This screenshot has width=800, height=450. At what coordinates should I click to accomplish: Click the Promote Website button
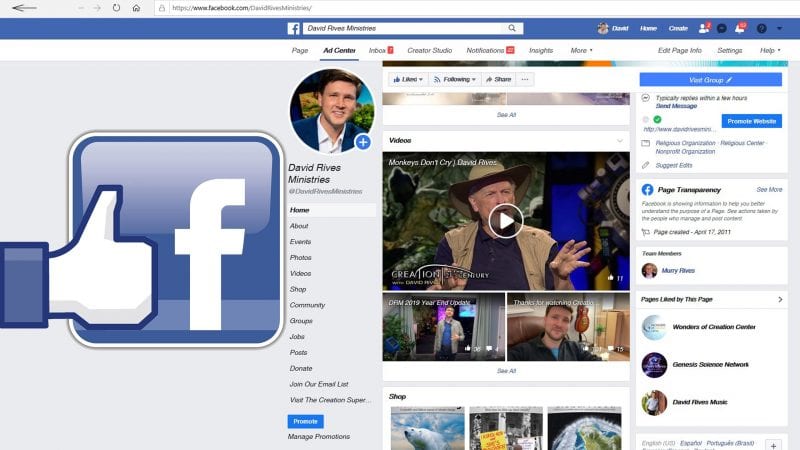coord(752,121)
